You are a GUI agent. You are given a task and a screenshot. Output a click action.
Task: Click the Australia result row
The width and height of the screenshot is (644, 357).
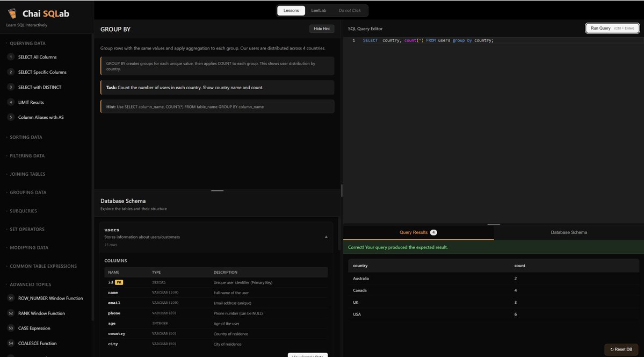[x=494, y=279]
